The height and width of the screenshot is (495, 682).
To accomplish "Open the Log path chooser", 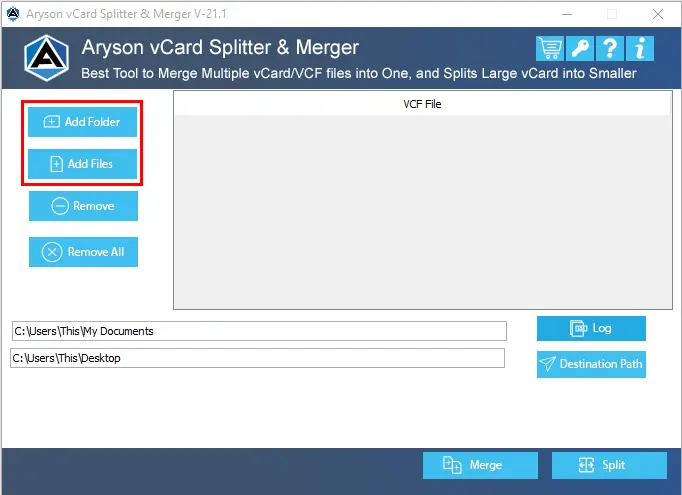I will pyautogui.click(x=591, y=328).
